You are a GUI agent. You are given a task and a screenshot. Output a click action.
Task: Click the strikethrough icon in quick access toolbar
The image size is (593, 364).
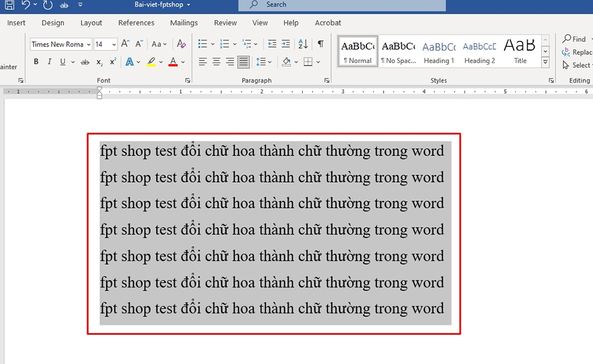pos(64,6)
